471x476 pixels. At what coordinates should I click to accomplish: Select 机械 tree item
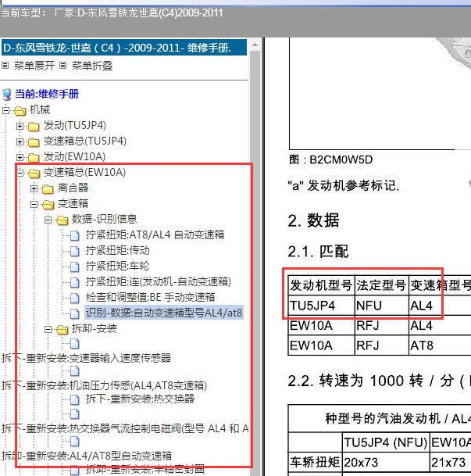click(x=40, y=109)
